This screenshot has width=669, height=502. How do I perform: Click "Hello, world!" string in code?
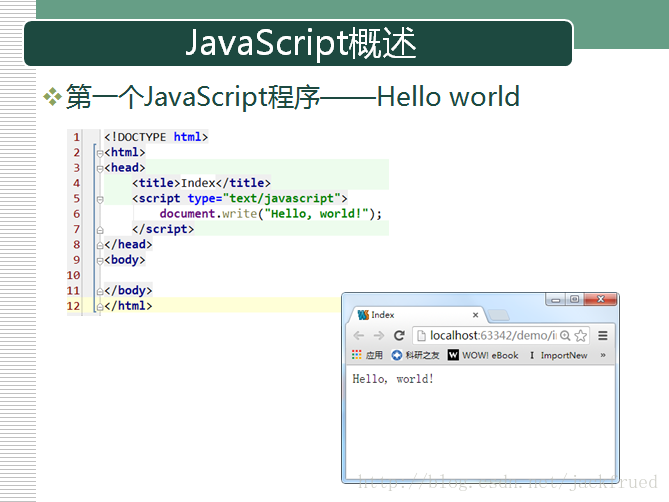click(x=316, y=214)
